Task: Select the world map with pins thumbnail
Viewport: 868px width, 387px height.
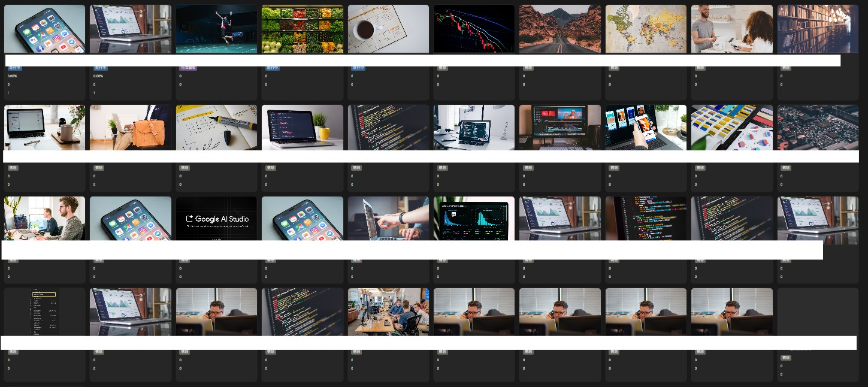Action: tap(646, 29)
